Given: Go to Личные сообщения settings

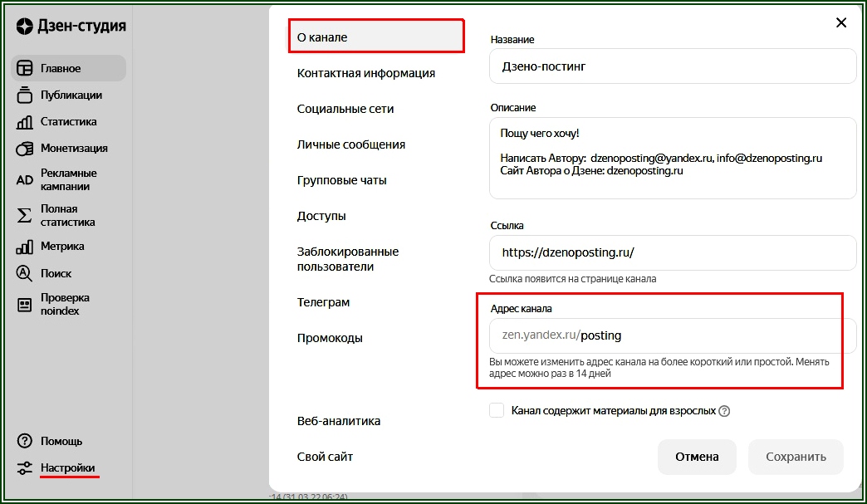Looking at the screenshot, I should [351, 144].
